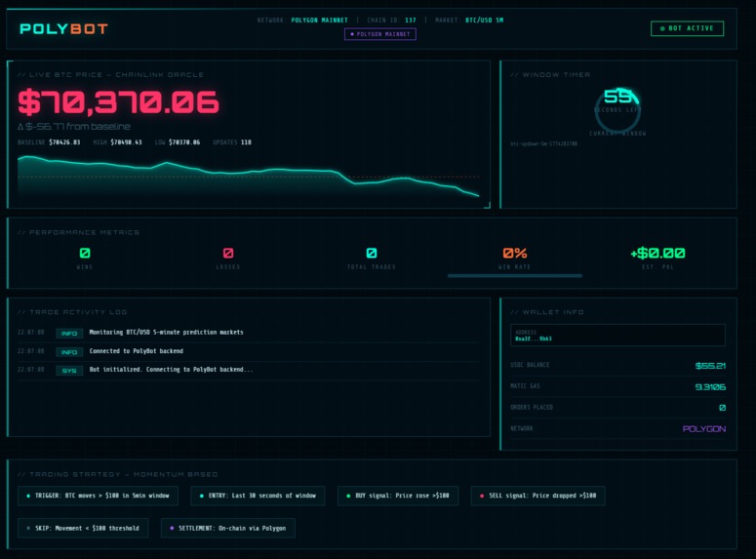Click the SETTLEMENT: On-chain via Polygon chip

point(228,528)
